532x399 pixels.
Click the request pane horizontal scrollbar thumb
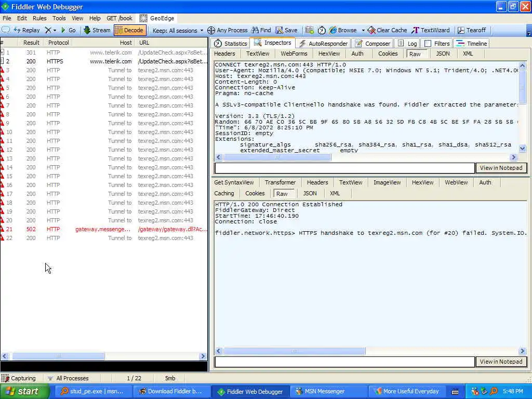coord(277,157)
